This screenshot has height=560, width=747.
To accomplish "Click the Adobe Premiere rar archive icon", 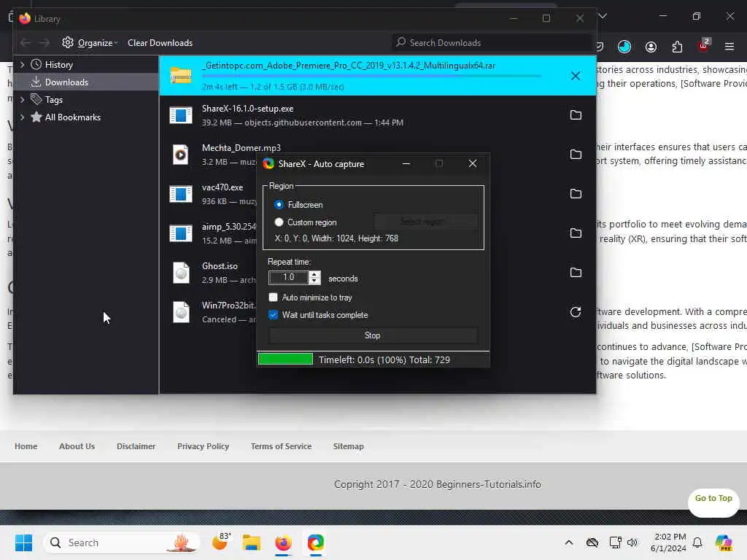I will [x=181, y=76].
